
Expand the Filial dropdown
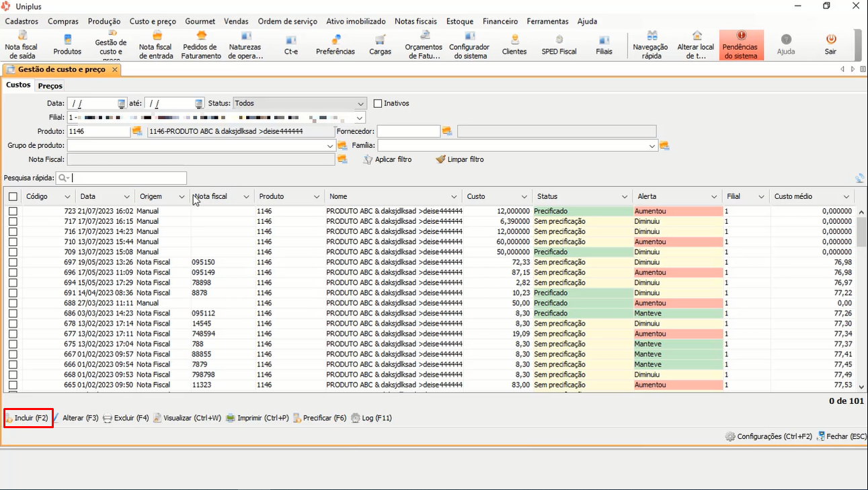click(361, 118)
